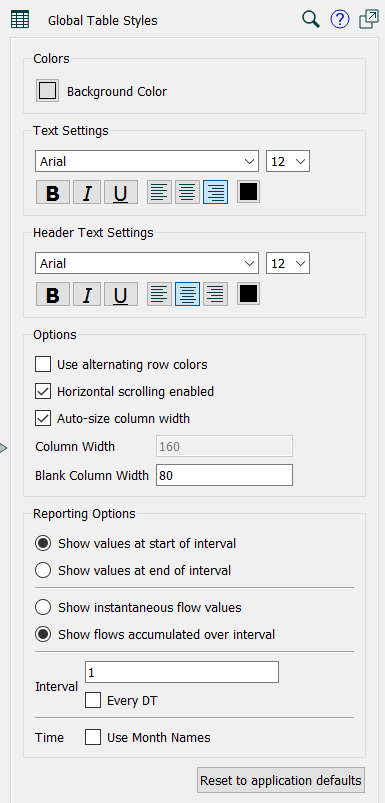Set Text Settings alignment to left
Screen dimensions: 385x803
pos(159,192)
